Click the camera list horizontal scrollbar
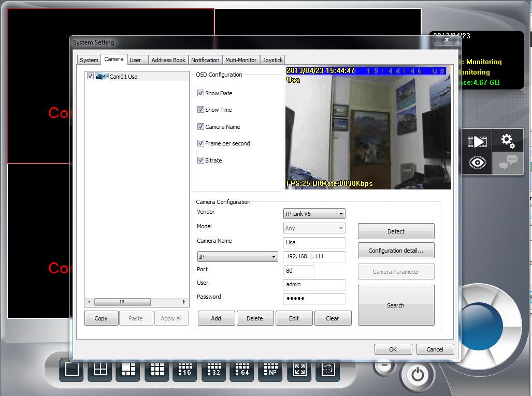The image size is (532, 396). (x=122, y=302)
